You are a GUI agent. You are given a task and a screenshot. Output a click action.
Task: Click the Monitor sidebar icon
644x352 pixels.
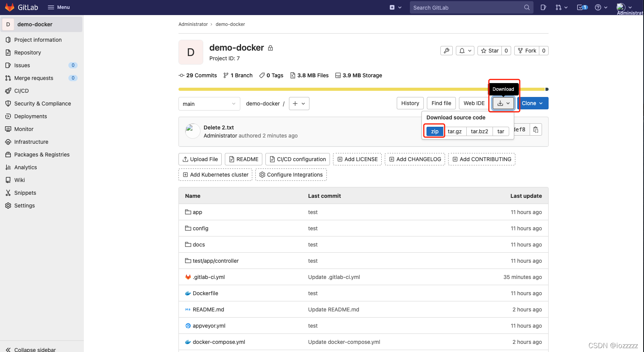[8, 129]
